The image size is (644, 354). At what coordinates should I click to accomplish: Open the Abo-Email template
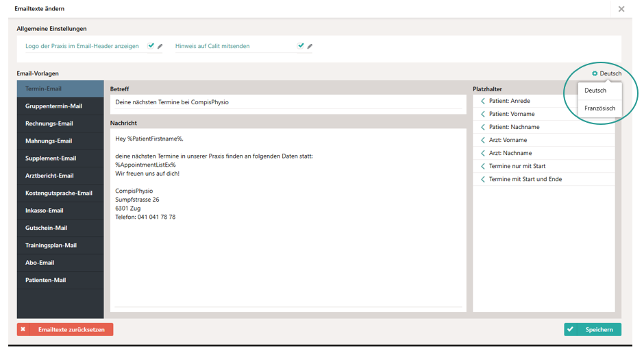click(60, 263)
